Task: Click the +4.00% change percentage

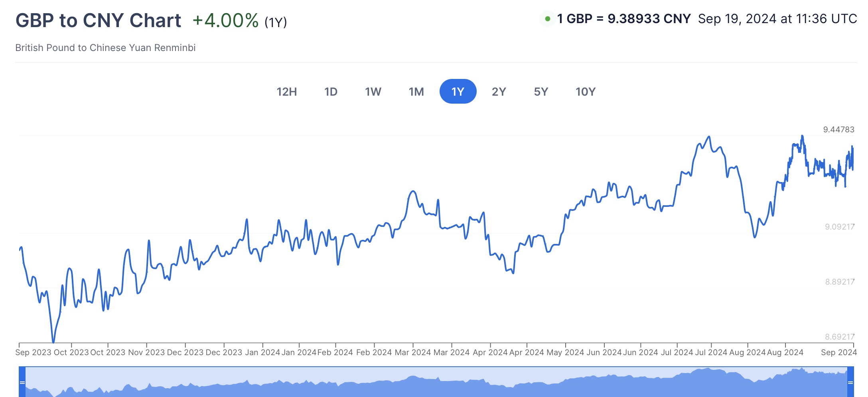Action: point(225,20)
